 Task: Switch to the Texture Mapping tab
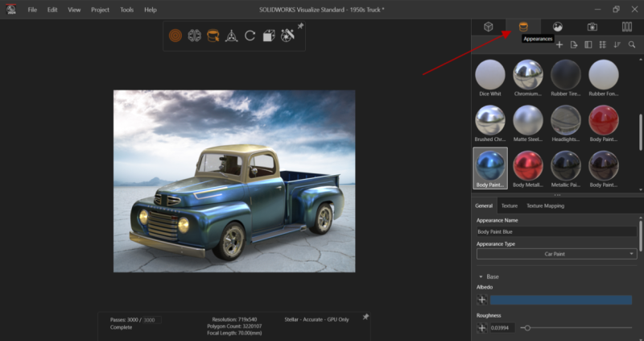click(x=545, y=206)
